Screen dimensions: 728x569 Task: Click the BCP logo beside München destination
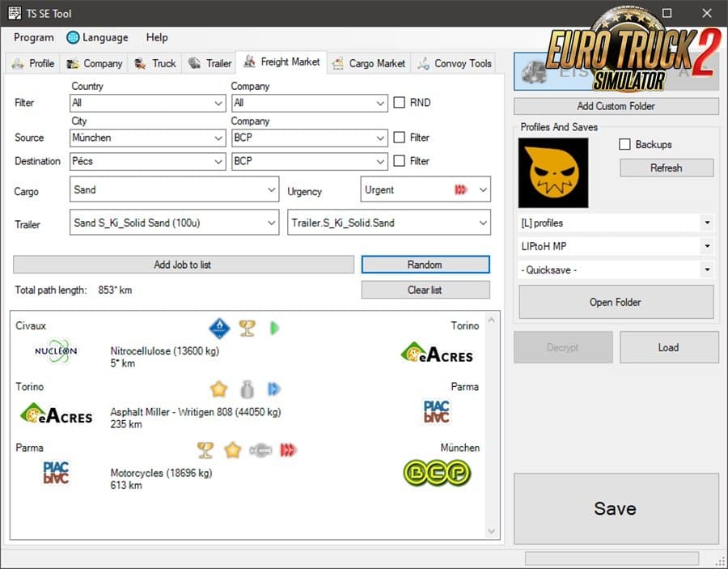(437, 473)
